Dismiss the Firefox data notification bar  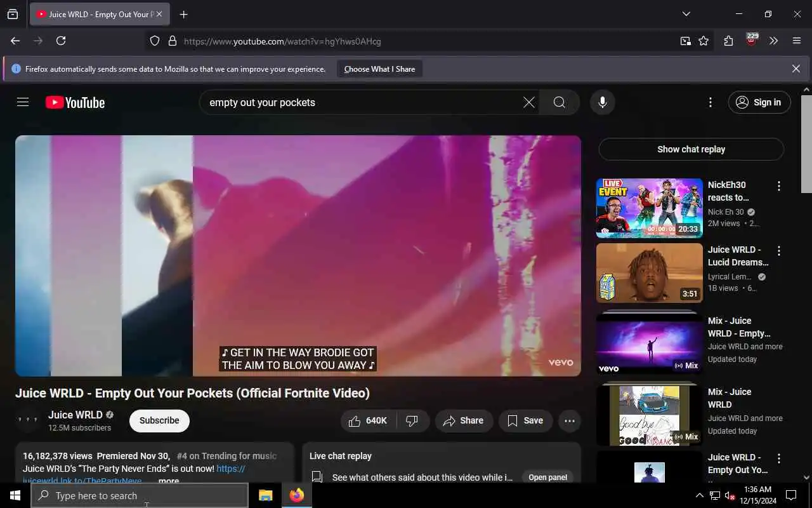(796, 69)
